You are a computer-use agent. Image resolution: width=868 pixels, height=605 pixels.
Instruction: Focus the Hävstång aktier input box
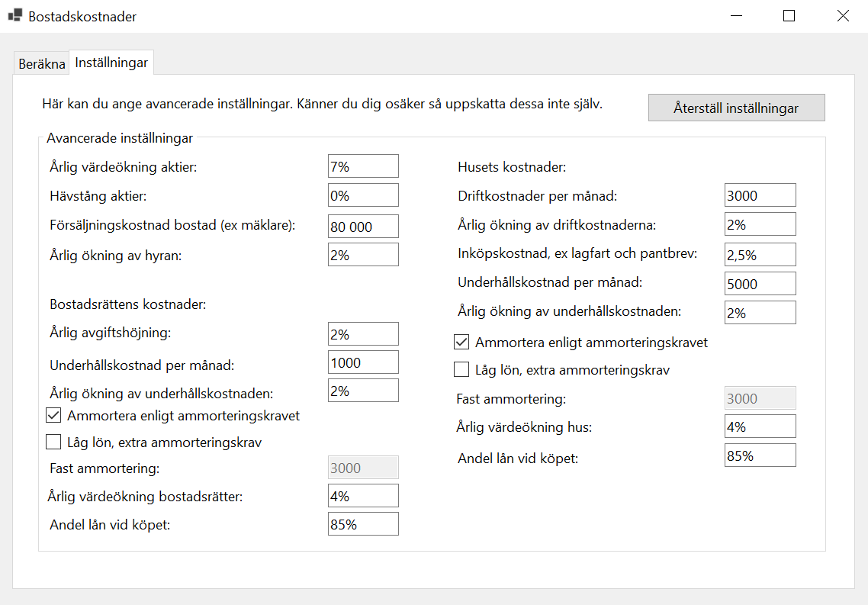[363, 195]
